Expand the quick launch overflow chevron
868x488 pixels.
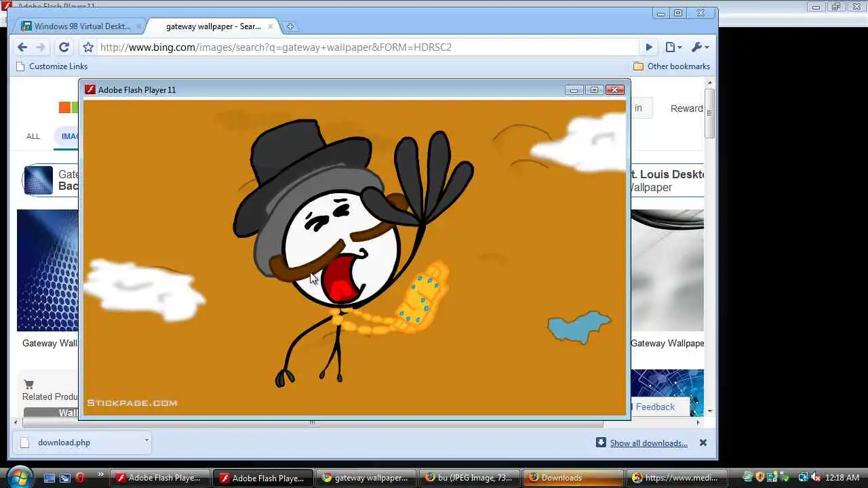coord(101,474)
